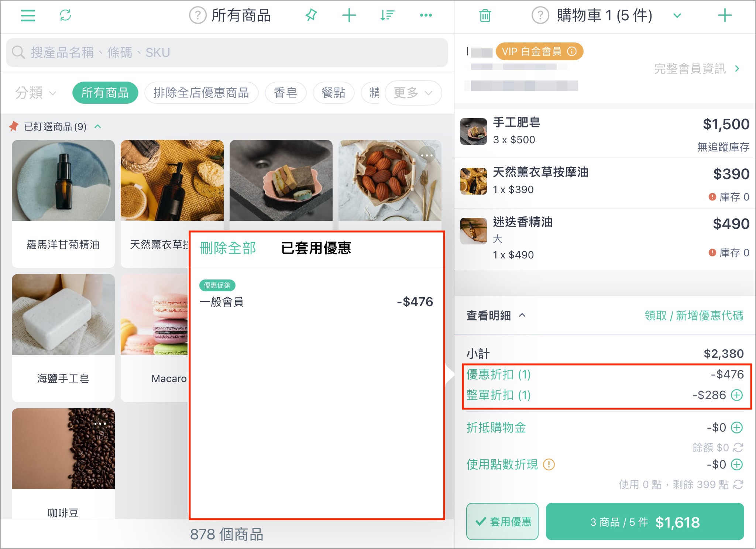The image size is (756, 549).
Task: Add 整單折扣 with plus circle icon
Action: 737,395
